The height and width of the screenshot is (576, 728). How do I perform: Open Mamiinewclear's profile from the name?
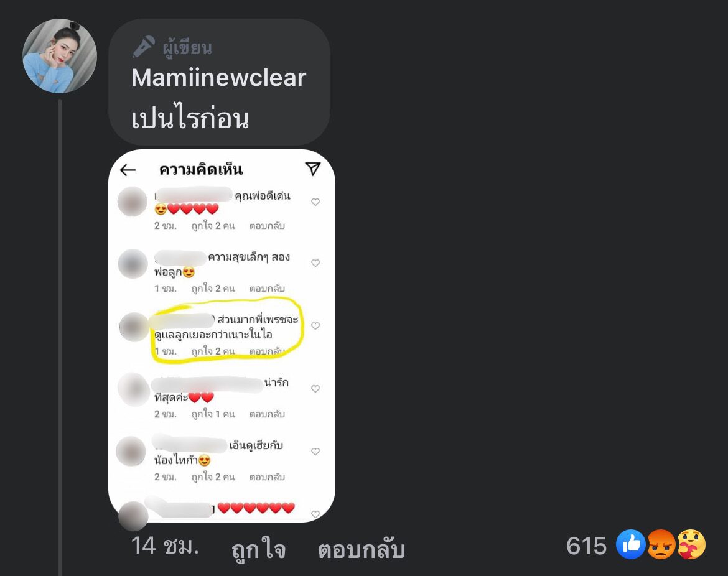(x=218, y=78)
